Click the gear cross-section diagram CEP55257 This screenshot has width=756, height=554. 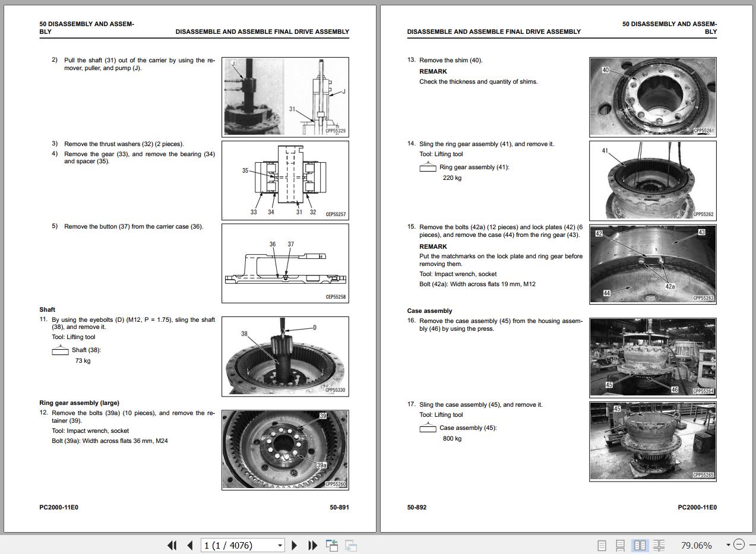coord(285,180)
